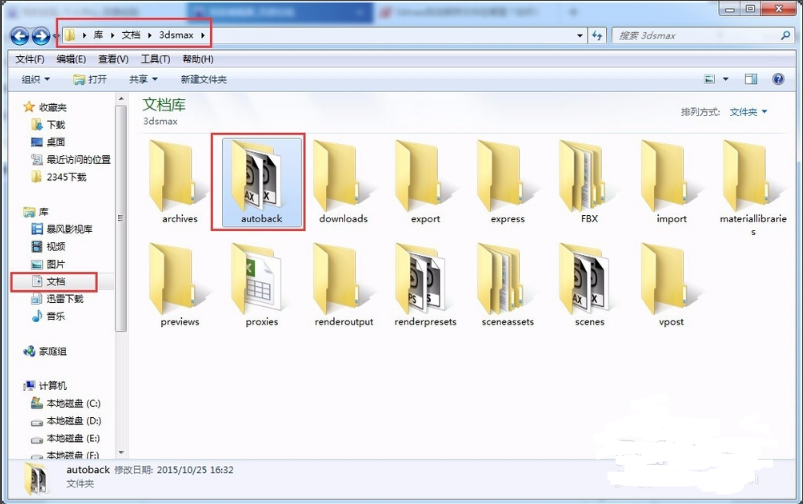Select the previews folder

point(179,285)
